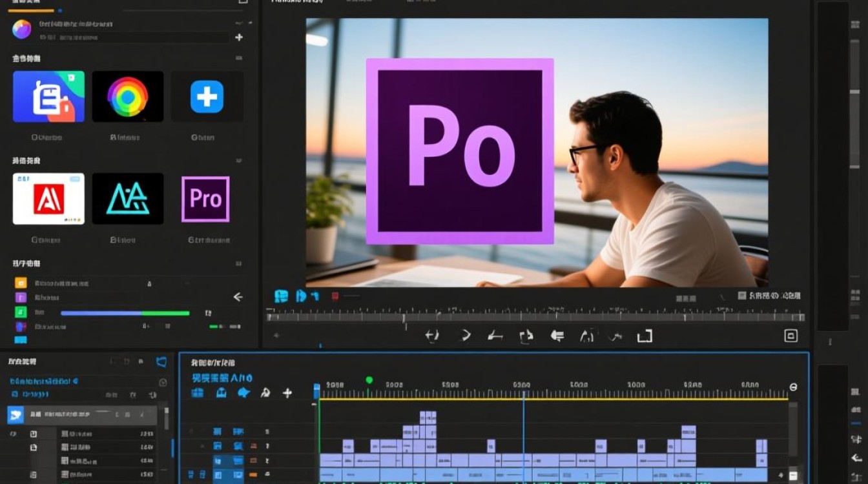The height and width of the screenshot is (484, 868).
Task: Collapse the list section above the orange square icon
Action: point(239,263)
